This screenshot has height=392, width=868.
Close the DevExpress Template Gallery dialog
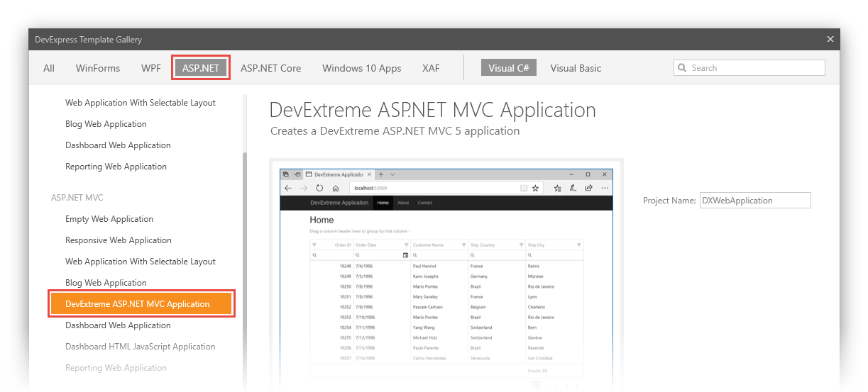click(830, 40)
